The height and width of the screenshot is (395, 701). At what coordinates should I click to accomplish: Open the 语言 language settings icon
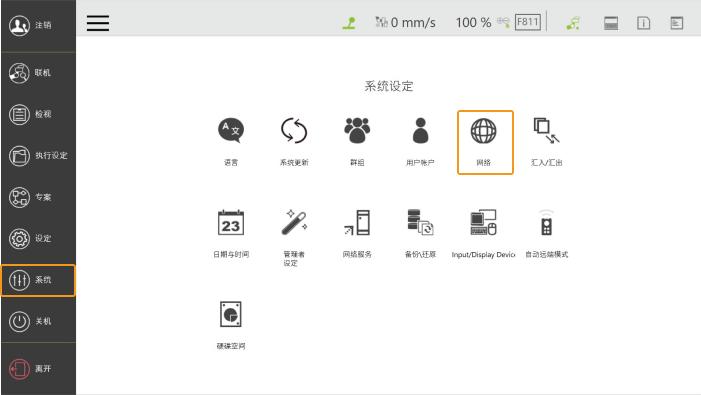coord(231,130)
